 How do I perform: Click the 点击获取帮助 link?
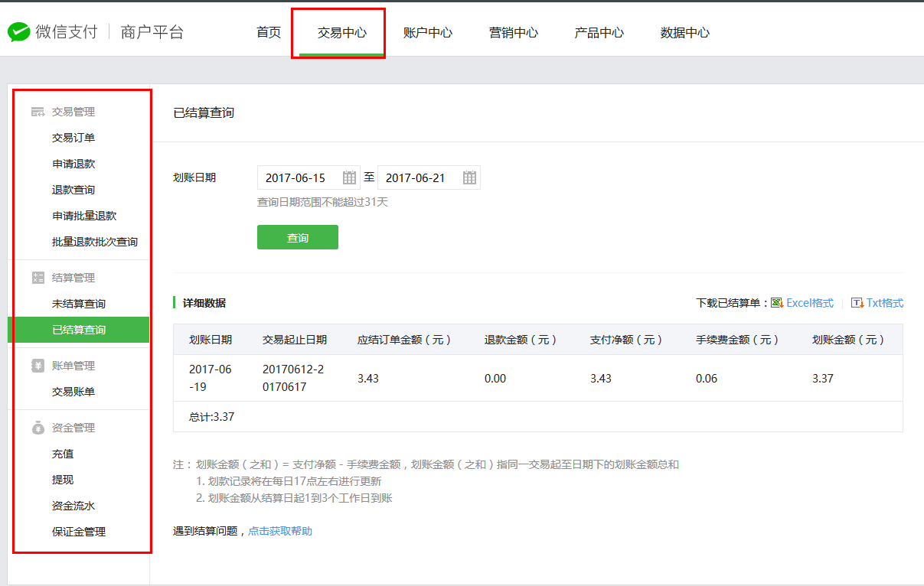coord(279,531)
